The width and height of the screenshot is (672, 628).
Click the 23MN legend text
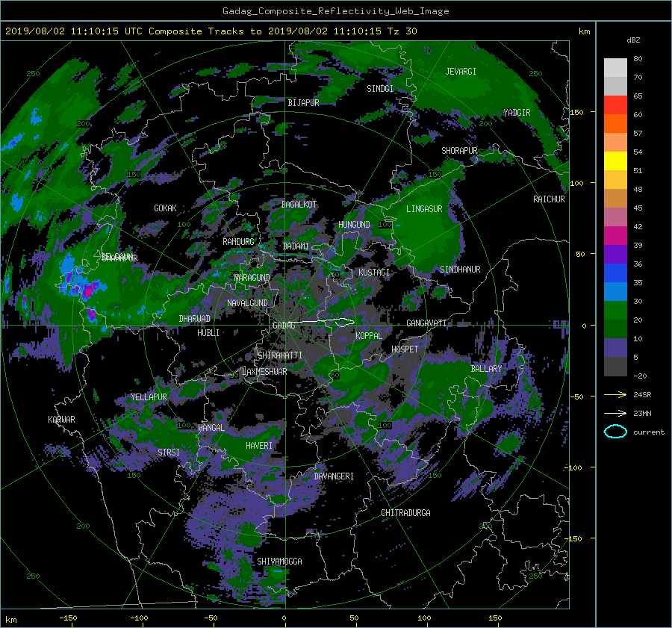click(x=642, y=414)
